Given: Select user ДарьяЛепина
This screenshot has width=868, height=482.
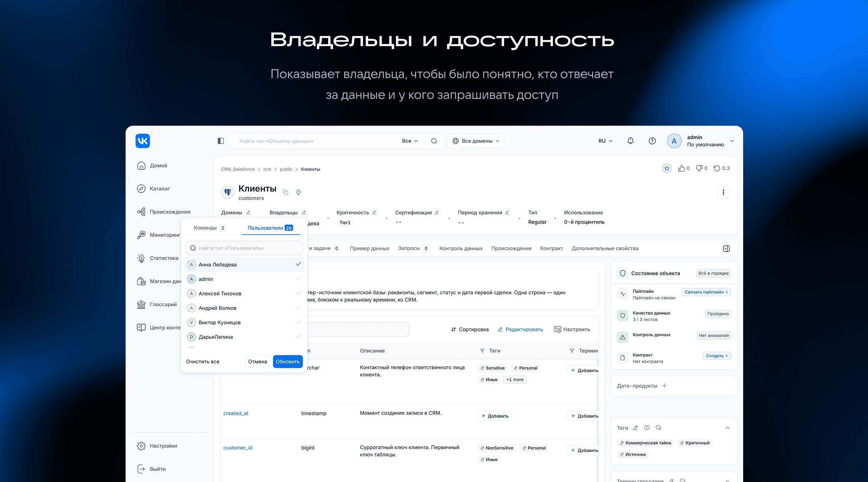Looking at the screenshot, I should [244, 337].
